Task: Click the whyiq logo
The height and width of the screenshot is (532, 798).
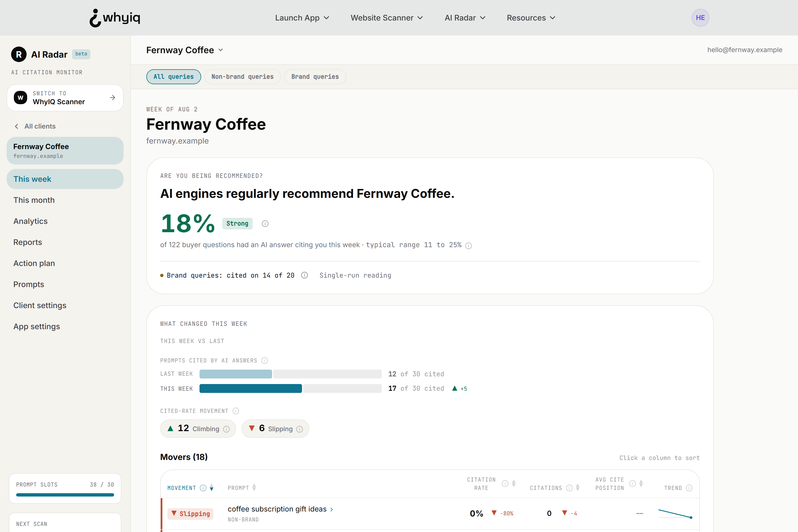Action: [x=115, y=18]
